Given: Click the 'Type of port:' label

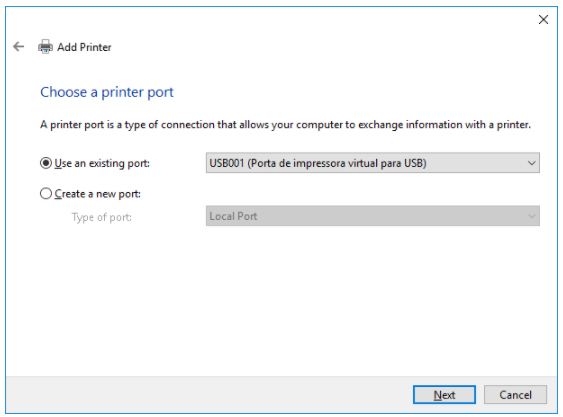Looking at the screenshot, I should [102, 217].
